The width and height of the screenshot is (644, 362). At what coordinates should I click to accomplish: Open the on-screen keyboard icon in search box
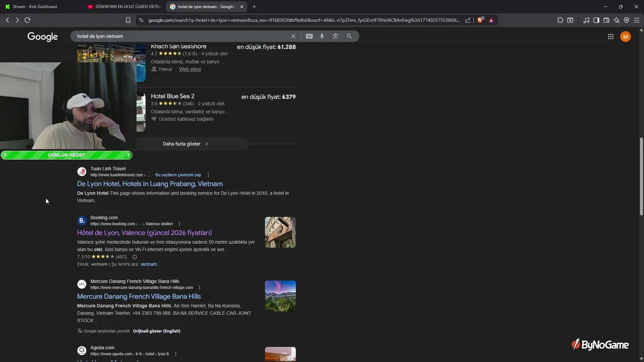click(309, 36)
